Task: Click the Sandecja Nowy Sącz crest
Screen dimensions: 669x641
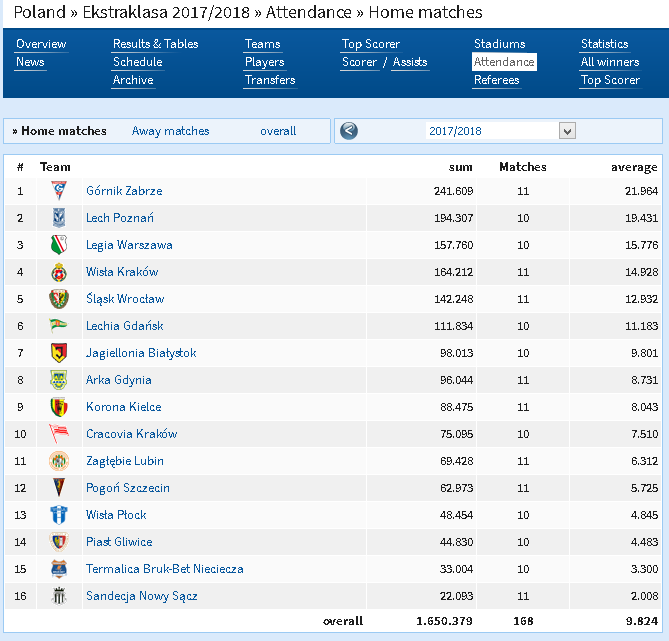Action: (59, 596)
